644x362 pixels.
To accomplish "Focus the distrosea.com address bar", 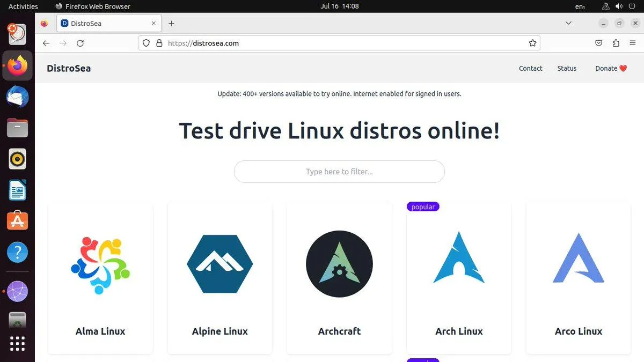I will (x=339, y=43).
